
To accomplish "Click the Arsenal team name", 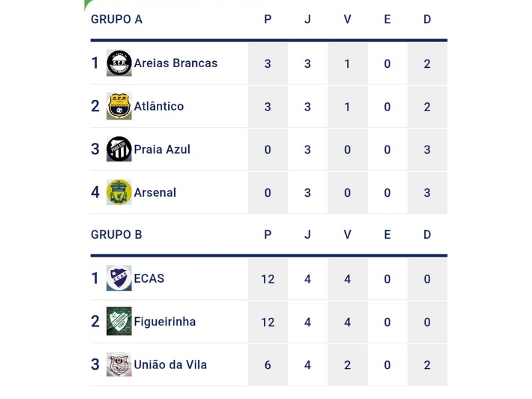I will (x=155, y=192).
